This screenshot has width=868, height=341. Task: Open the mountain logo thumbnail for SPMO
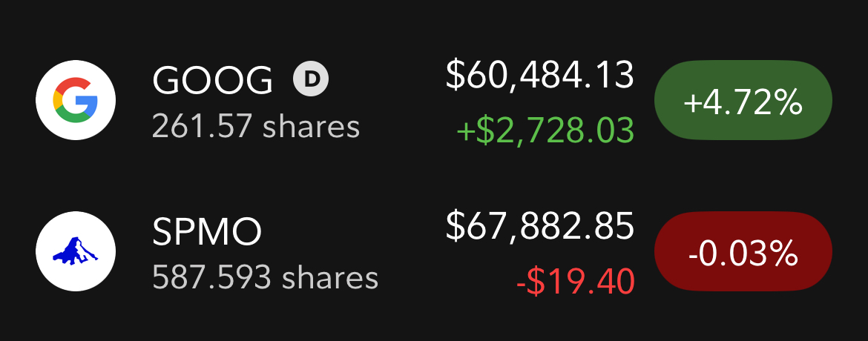pos(76,251)
